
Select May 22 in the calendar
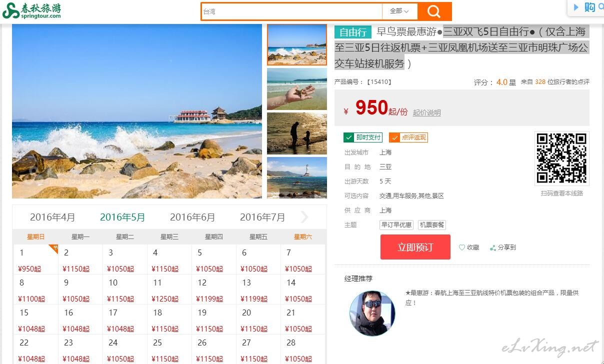36,349
